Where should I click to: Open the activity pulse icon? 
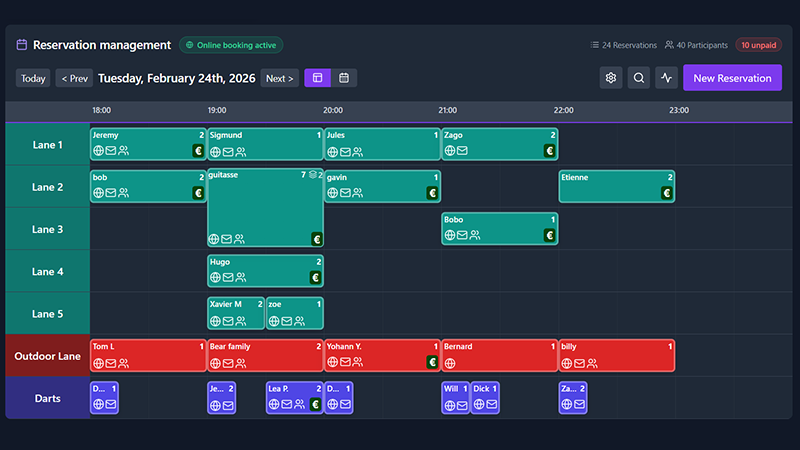click(667, 78)
